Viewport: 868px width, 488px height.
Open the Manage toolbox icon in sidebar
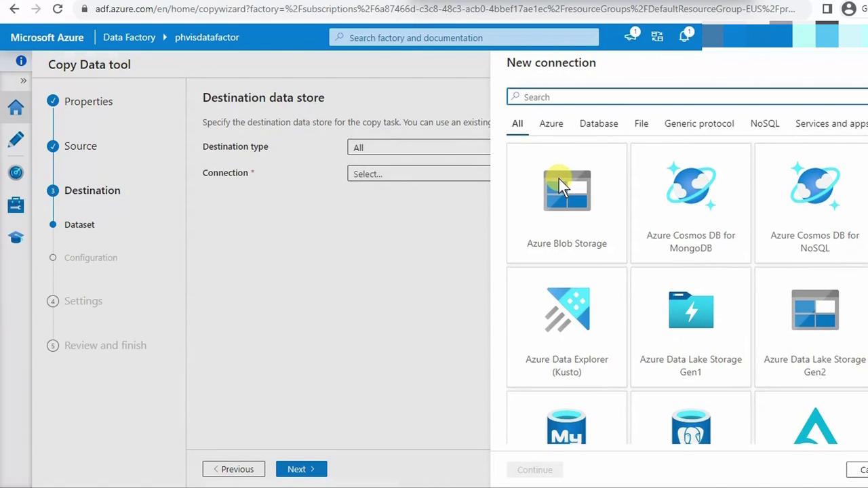[x=16, y=205]
